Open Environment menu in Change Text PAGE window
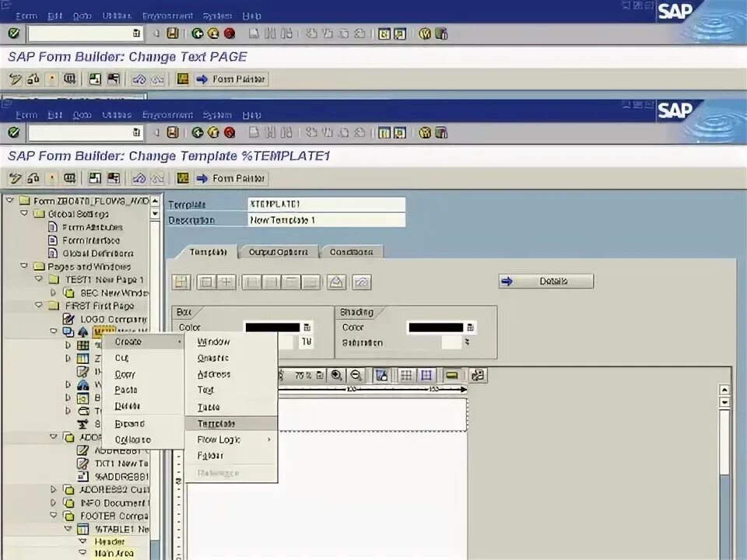 [x=167, y=16]
